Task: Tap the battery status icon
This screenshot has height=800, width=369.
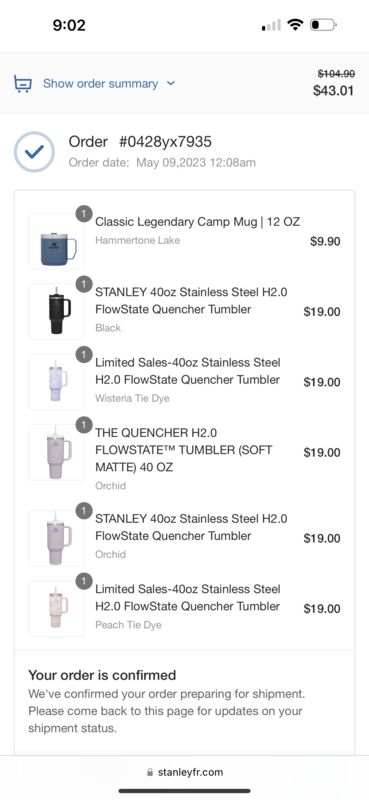Action: (323, 24)
